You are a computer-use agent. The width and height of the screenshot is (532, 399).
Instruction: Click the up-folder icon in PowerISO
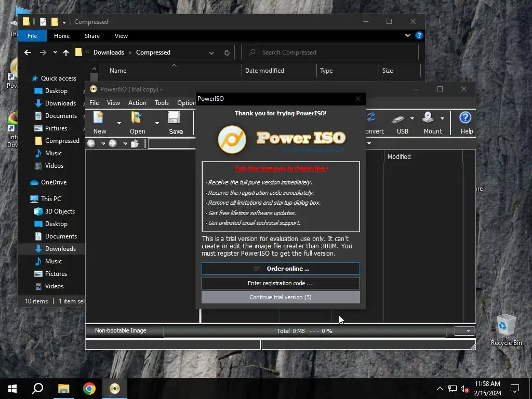coord(135,143)
